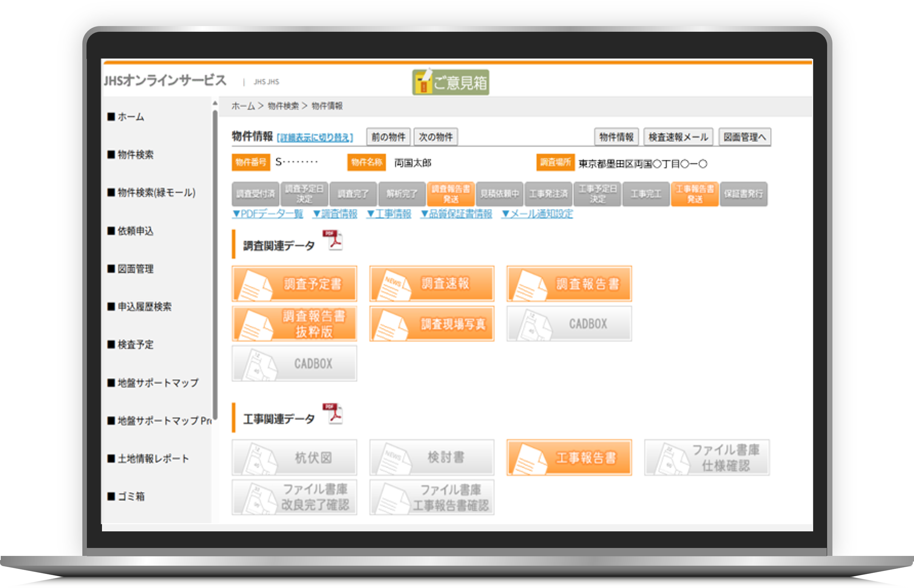Open the ご意見箱 suggestion box icon
This screenshot has height=588, width=914.
coord(451,82)
